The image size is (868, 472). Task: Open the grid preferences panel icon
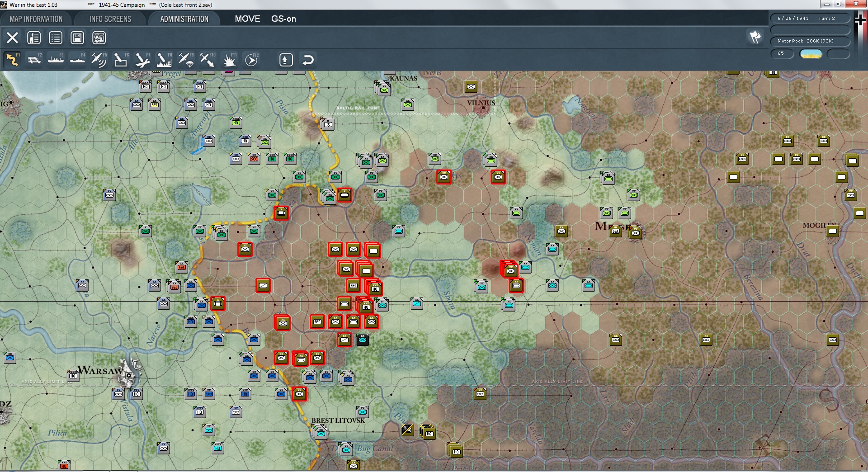(x=99, y=38)
